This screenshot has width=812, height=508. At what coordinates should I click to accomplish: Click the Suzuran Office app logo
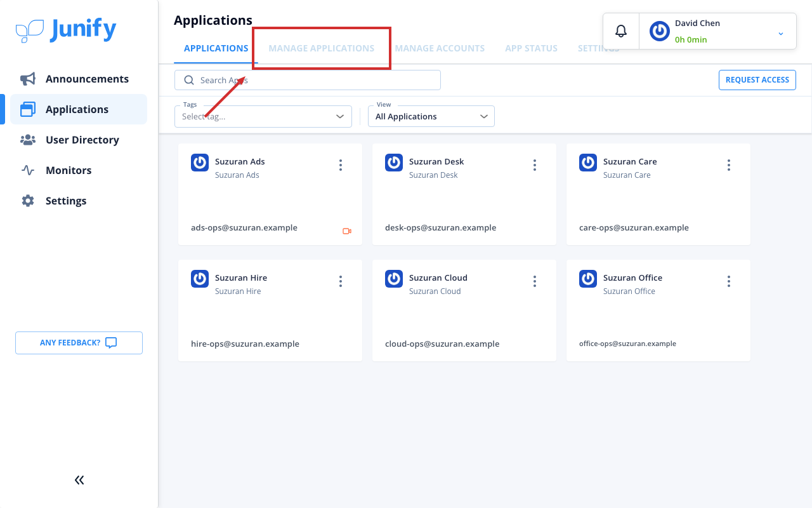[588, 279]
